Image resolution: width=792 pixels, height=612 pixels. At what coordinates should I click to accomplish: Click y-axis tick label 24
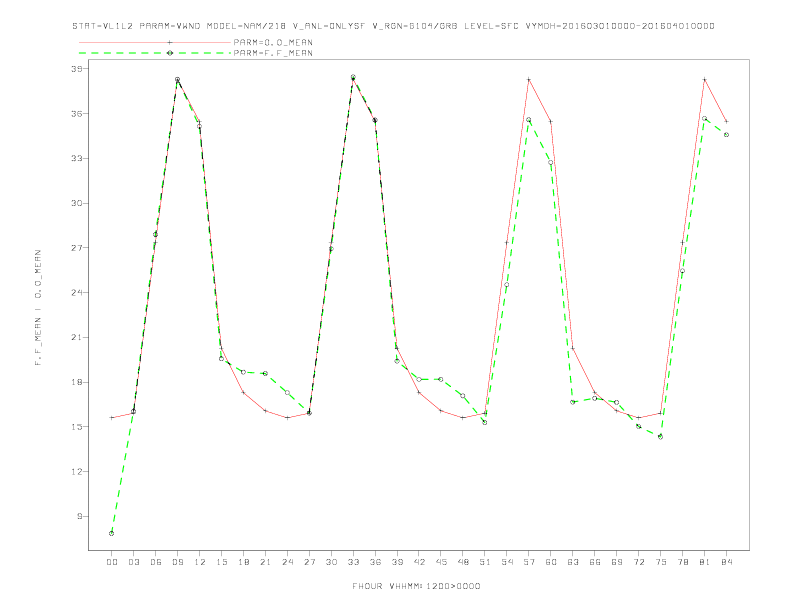pos(76,292)
